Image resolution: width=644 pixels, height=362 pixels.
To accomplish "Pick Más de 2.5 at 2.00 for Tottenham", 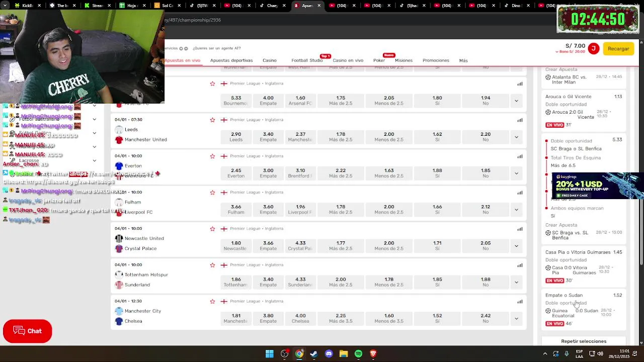I will (341, 282).
